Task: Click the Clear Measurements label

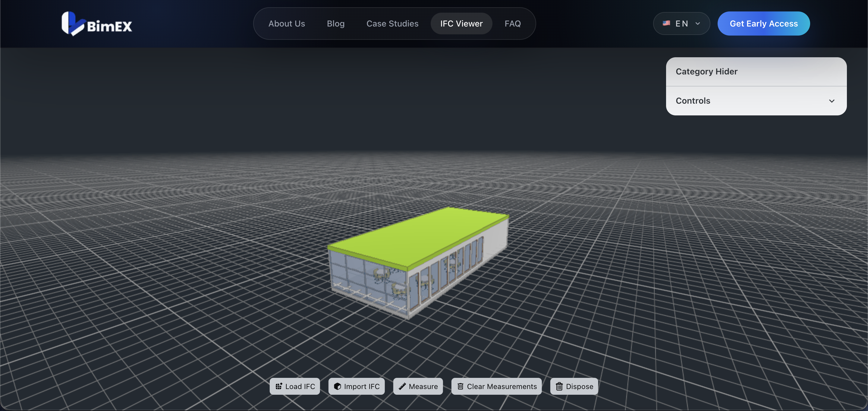Action: click(x=502, y=386)
